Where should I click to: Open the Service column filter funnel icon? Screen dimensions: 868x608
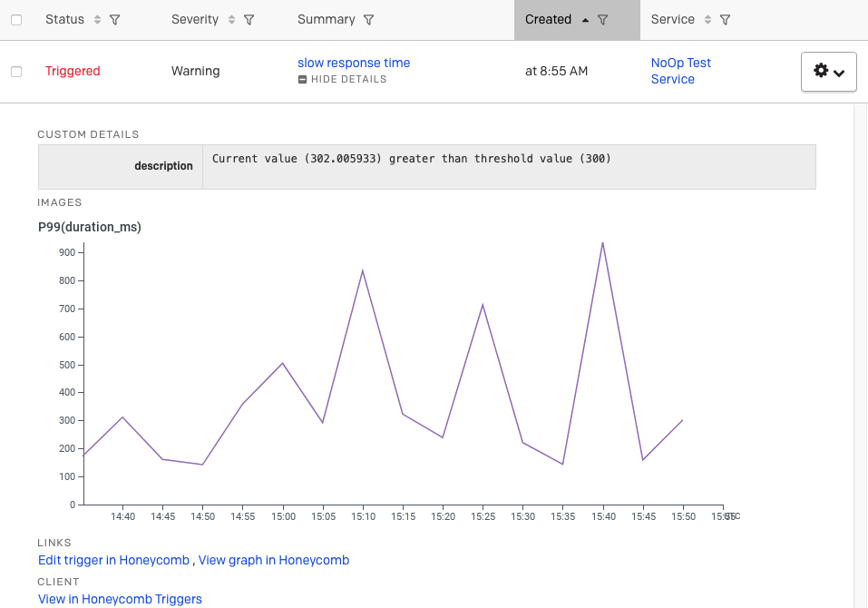coord(724,18)
